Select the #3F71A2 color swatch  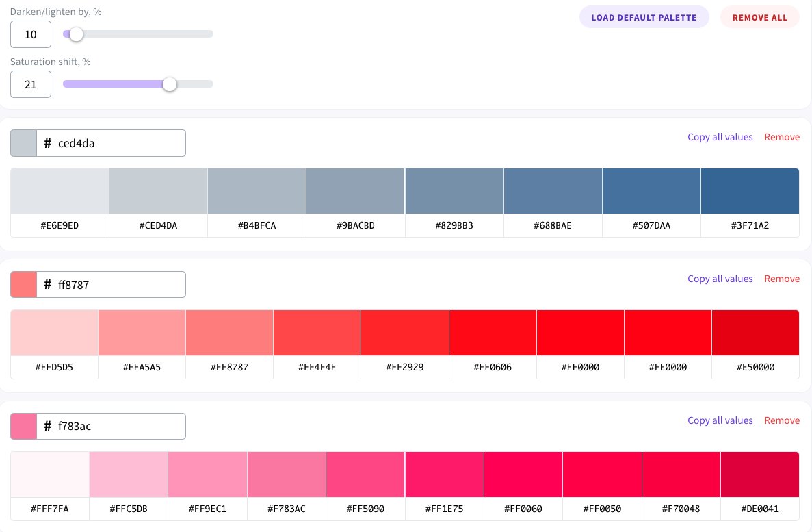[x=750, y=191]
